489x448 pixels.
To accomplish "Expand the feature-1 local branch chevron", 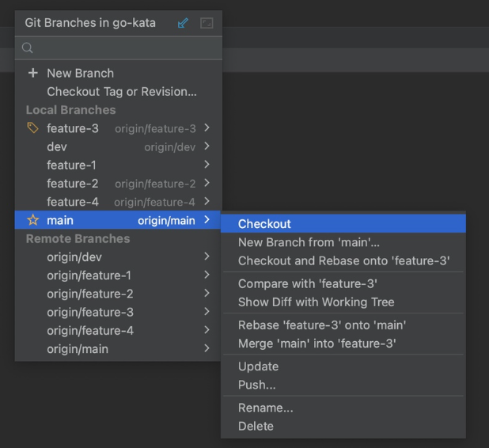I will (x=207, y=165).
